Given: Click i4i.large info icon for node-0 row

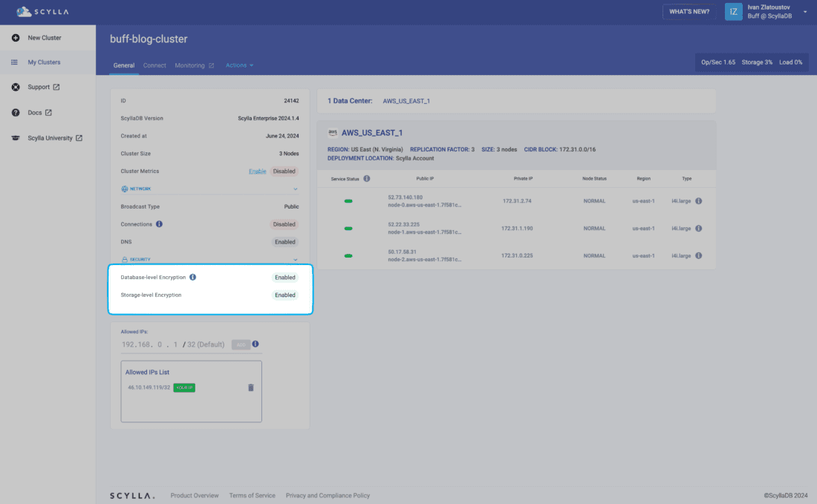Looking at the screenshot, I should (699, 201).
